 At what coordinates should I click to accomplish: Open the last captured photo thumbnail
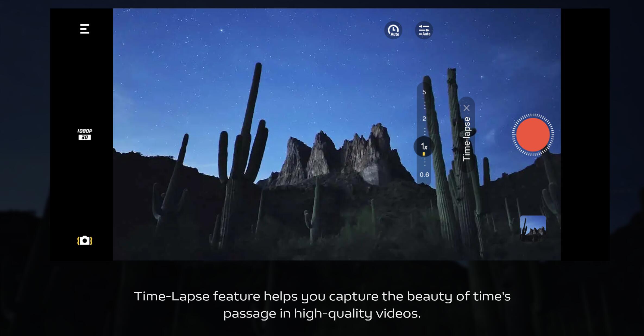[x=533, y=228]
